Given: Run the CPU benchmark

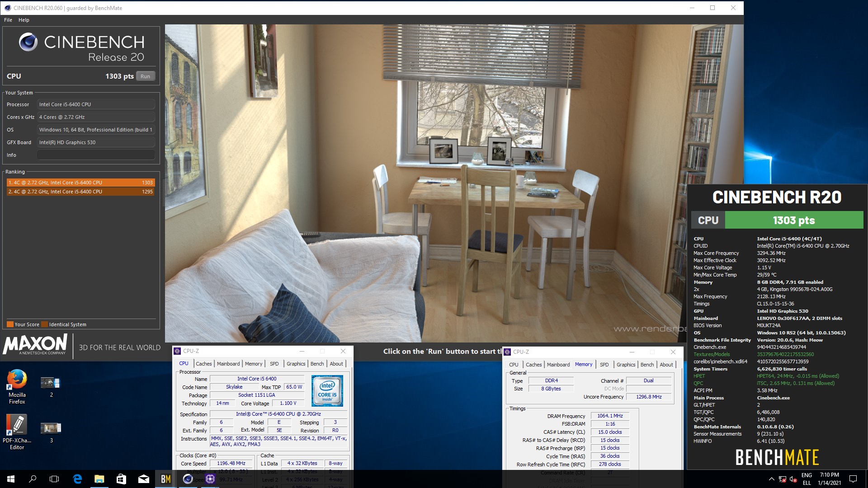Looking at the screenshot, I should [145, 76].
